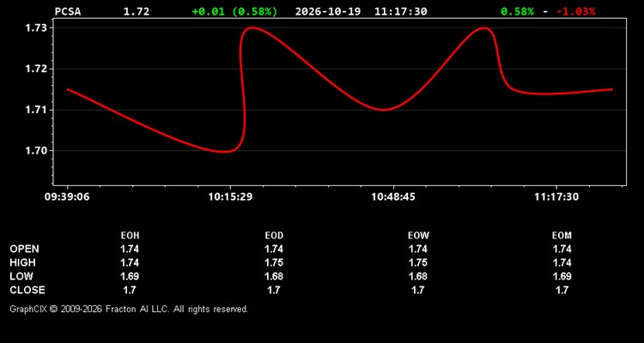Select the EOM LOW value 1.69
The image size is (644, 343).
[x=562, y=276]
